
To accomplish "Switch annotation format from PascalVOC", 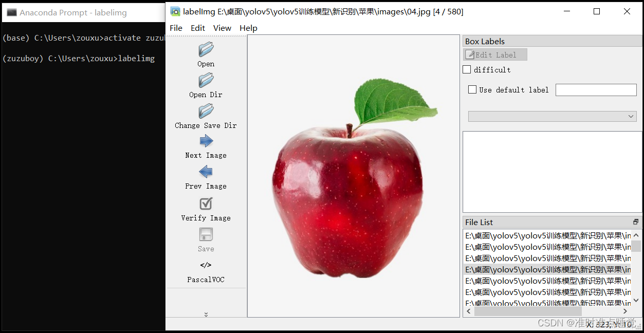I will [x=206, y=265].
